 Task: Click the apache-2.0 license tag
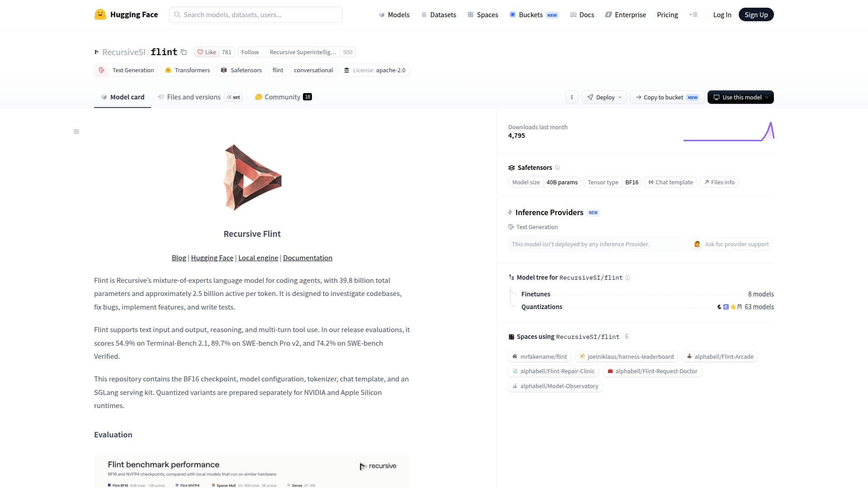tap(375, 70)
